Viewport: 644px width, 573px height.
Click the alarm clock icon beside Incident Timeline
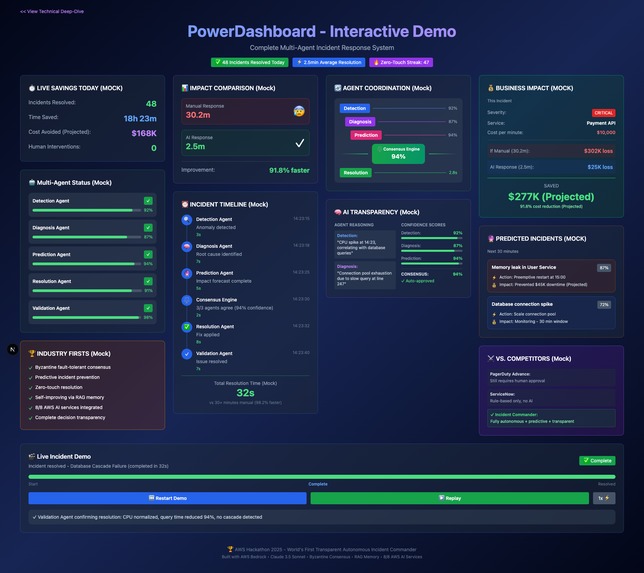[x=185, y=204]
